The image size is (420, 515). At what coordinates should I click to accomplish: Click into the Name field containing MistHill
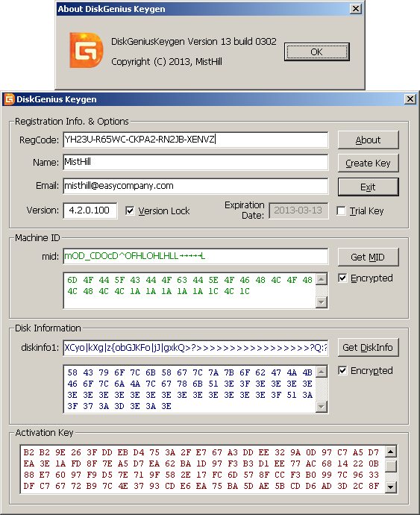pyautogui.click(x=195, y=162)
